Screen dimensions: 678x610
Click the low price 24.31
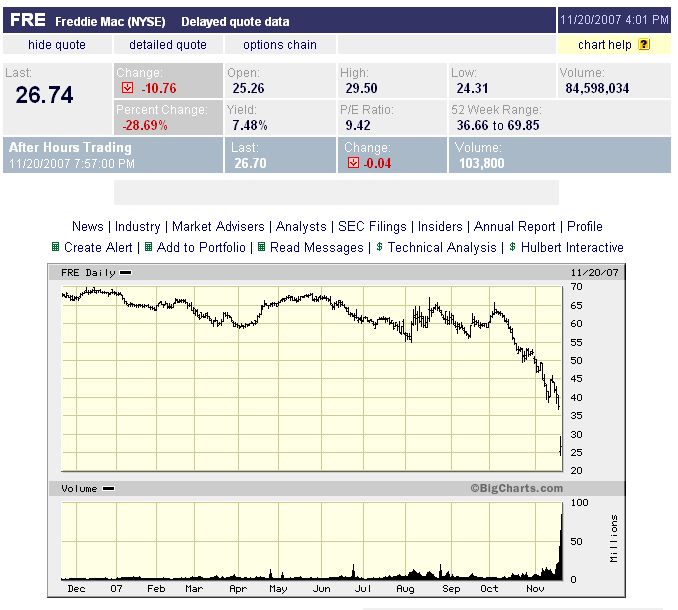pos(472,88)
